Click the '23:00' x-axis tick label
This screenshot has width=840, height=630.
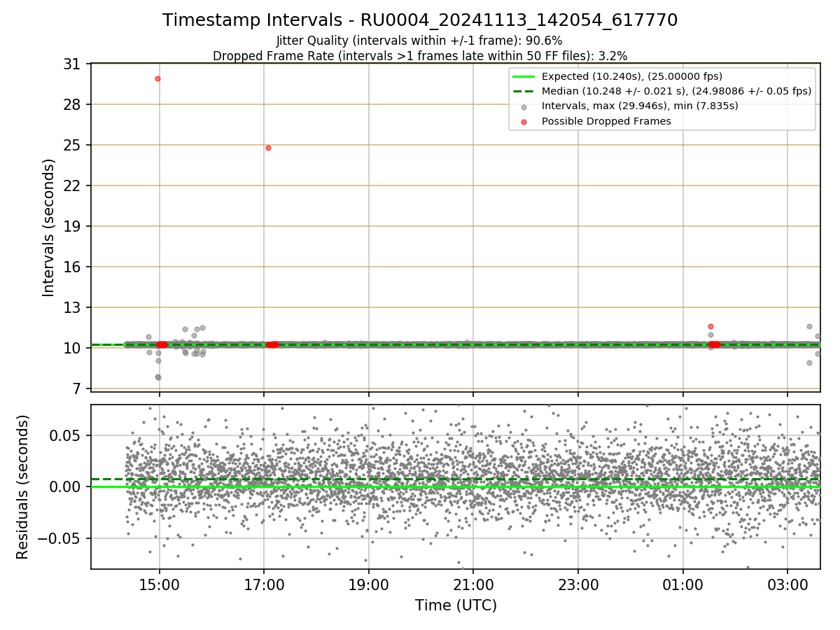578,584
